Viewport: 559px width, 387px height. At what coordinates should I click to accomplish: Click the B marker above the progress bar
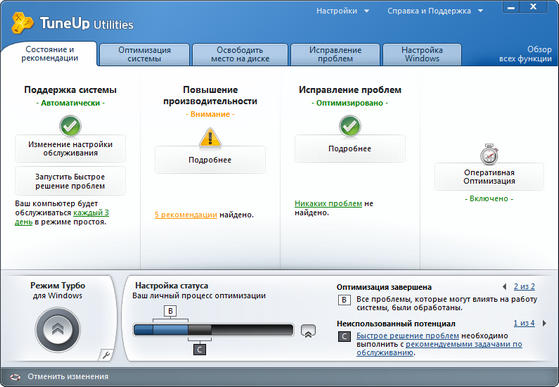tap(170, 311)
